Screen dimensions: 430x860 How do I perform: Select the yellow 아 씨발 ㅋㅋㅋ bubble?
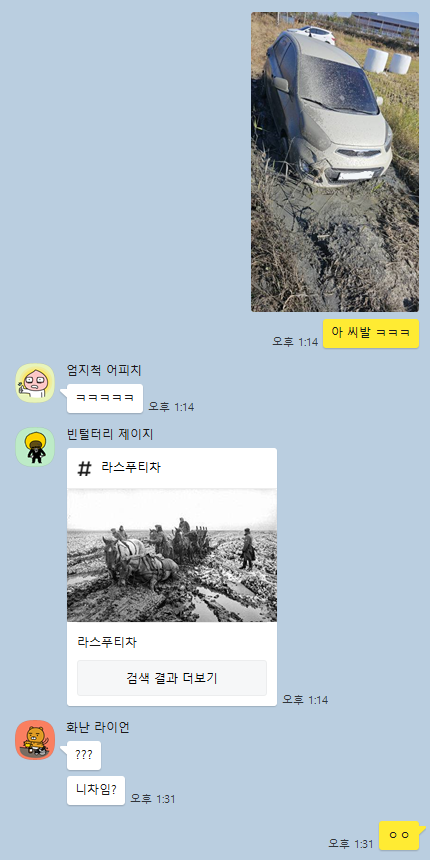371,333
